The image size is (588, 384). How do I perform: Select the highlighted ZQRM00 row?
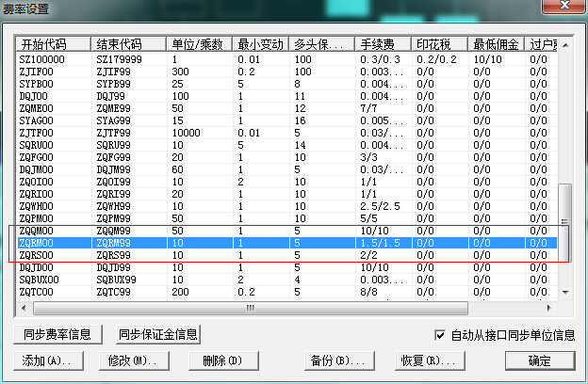(x=287, y=243)
